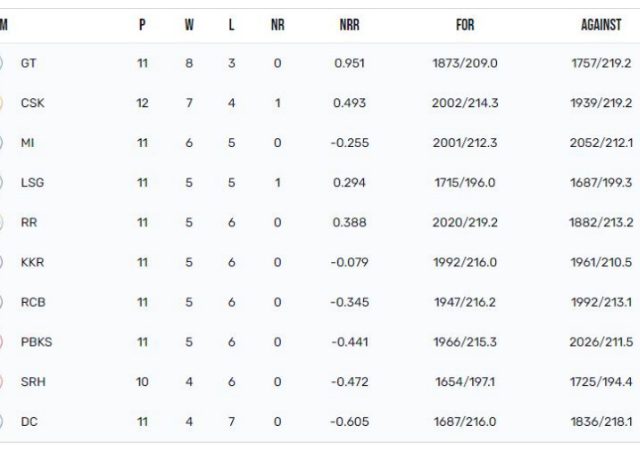Open the LSG team name link
Viewport: 640px width, 450px height.
pos(32,183)
